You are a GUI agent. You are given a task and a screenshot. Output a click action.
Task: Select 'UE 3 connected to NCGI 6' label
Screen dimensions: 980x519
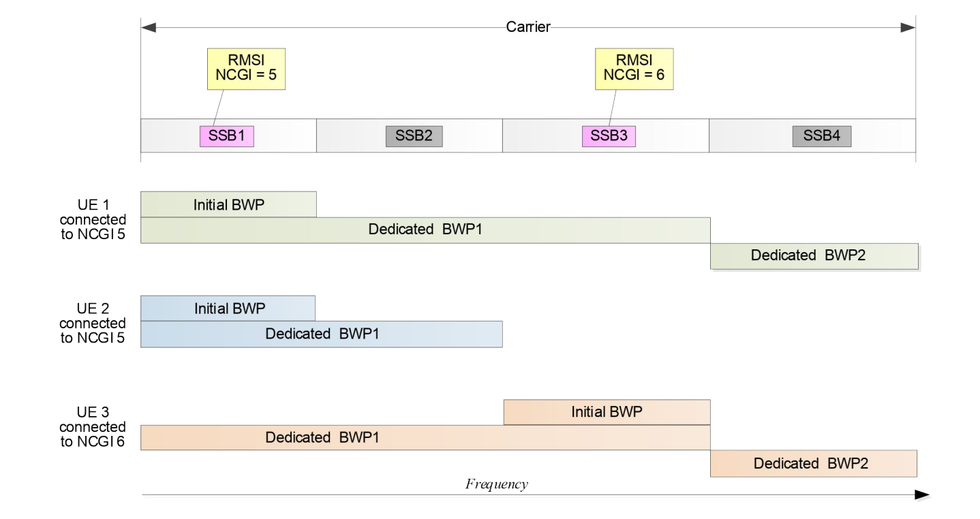93,428
